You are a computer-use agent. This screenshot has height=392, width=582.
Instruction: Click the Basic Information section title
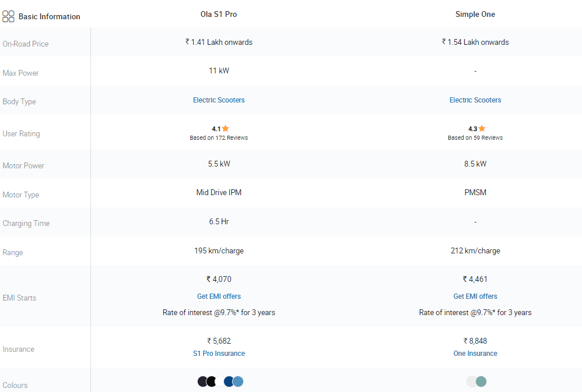coord(50,16)
